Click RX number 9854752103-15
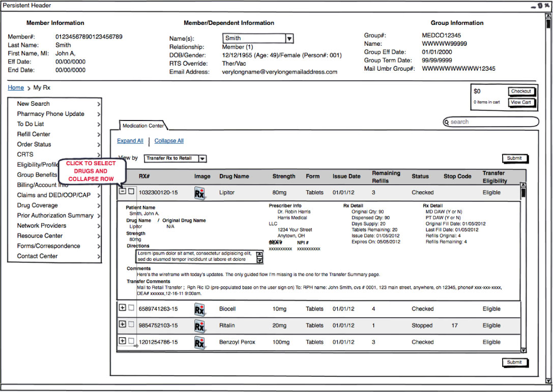 tap(158, 326)
